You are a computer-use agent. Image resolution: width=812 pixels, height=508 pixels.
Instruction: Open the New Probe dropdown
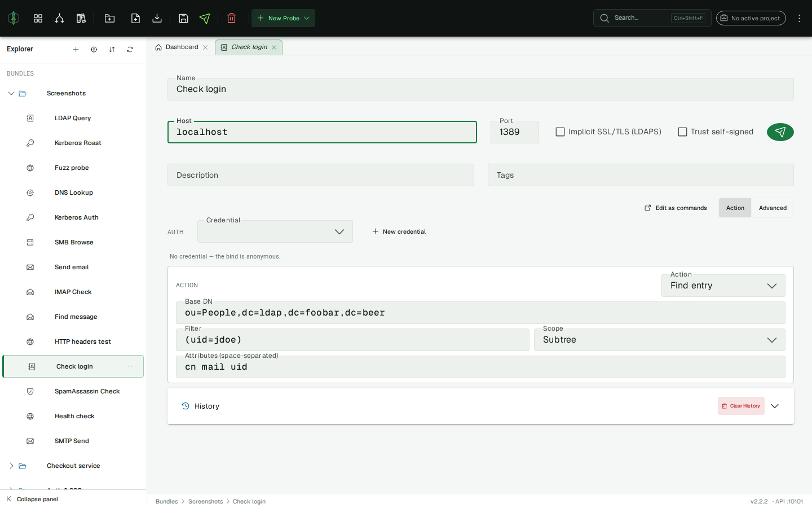point(283,18)
